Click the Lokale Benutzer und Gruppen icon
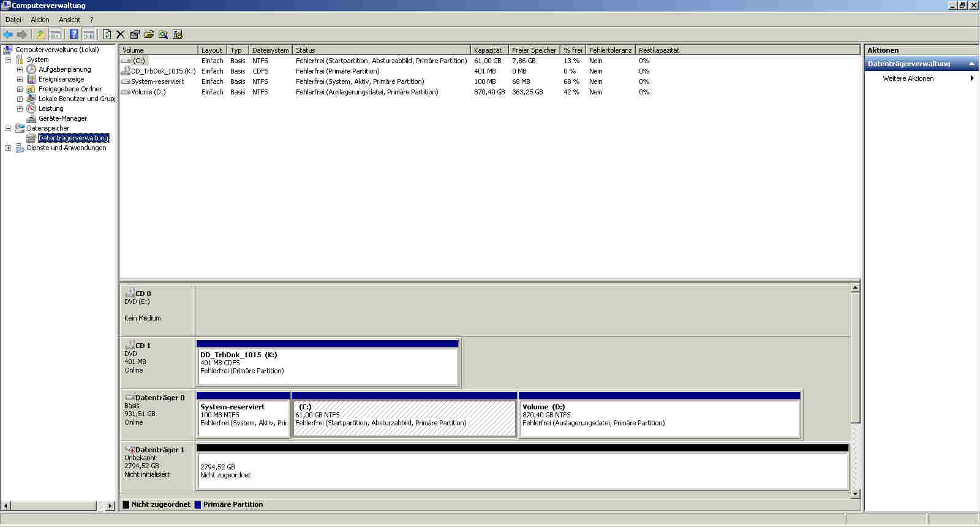Screen dimensions: 980x527 pos(31,99)
